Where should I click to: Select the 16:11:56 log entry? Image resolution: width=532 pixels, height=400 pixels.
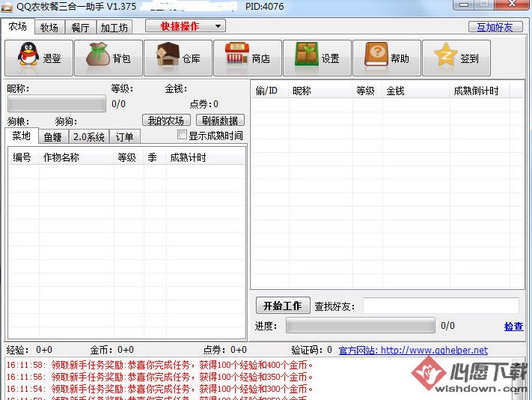[x=159, y=377]
